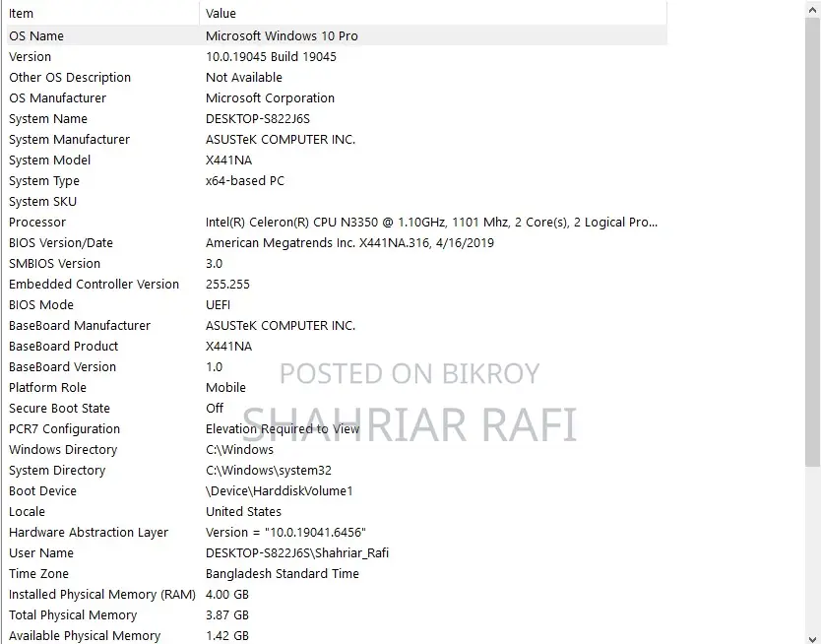Select the Secure Boot State row
Screen dimensions: 821x644
(336, 408)
